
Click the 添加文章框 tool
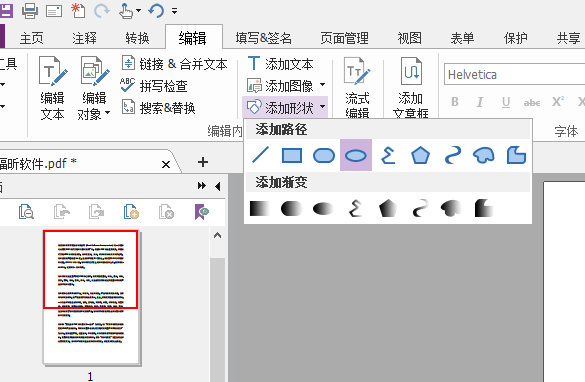point(410,88)
